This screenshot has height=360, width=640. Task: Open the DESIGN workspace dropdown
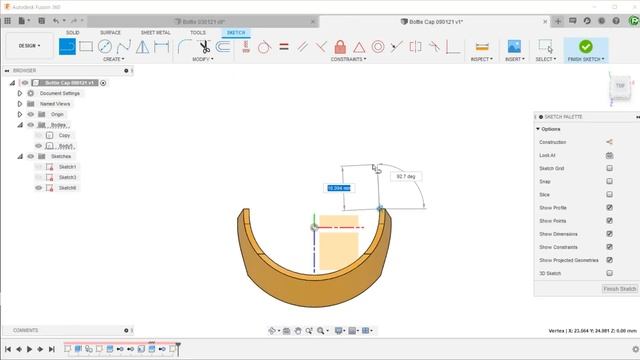point(29,46)
